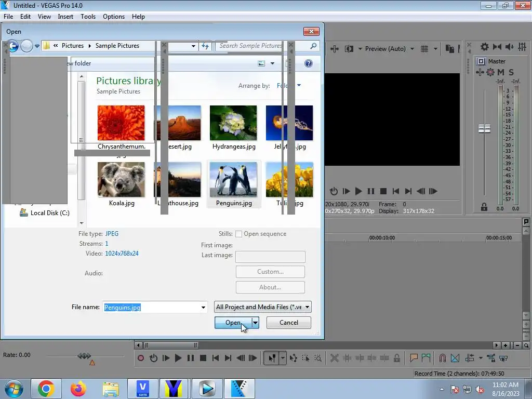Open the Preview (Auto) quality dropdown
Viewport: 532px width, 399px height.
tap(412, 49)
